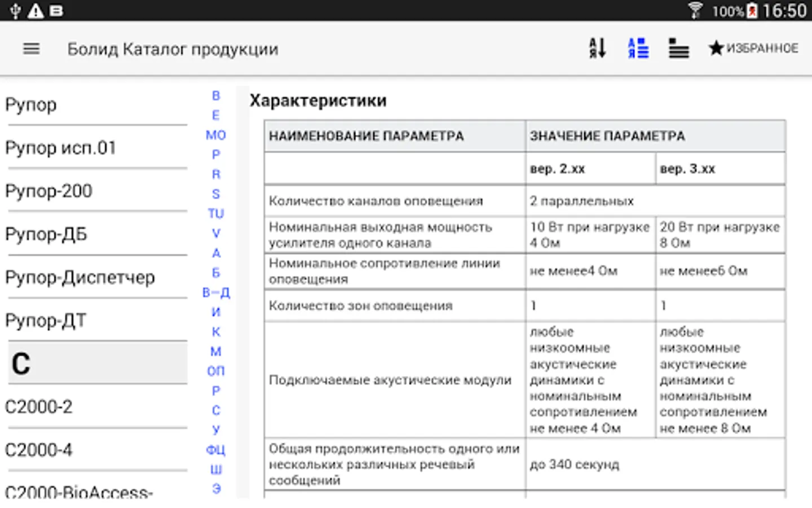Select the не менее4 Ом cell

590,271
